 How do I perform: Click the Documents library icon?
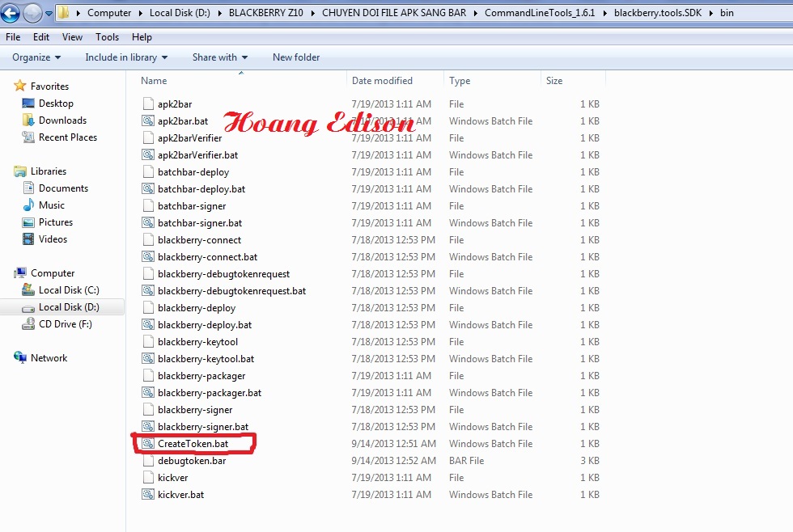coord(28,188)
